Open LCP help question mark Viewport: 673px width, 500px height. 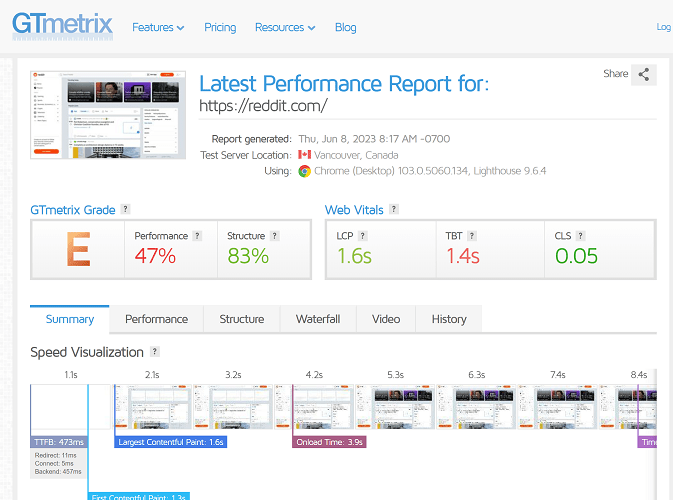(x=362, y=236)
